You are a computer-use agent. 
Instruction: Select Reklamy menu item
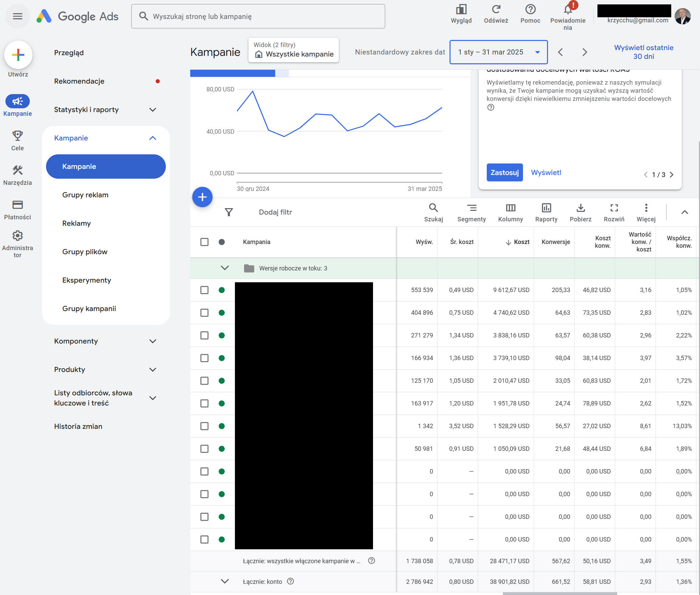(x=76, y=223)
